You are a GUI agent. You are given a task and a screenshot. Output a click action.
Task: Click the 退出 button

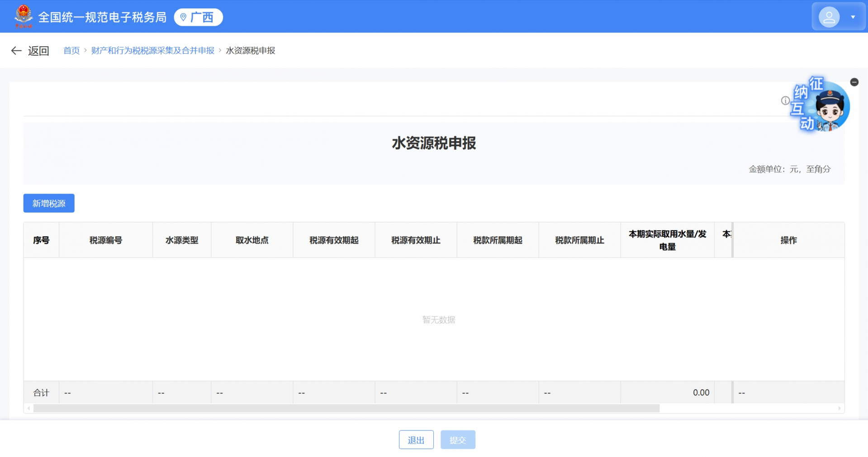tap(416, 439)
